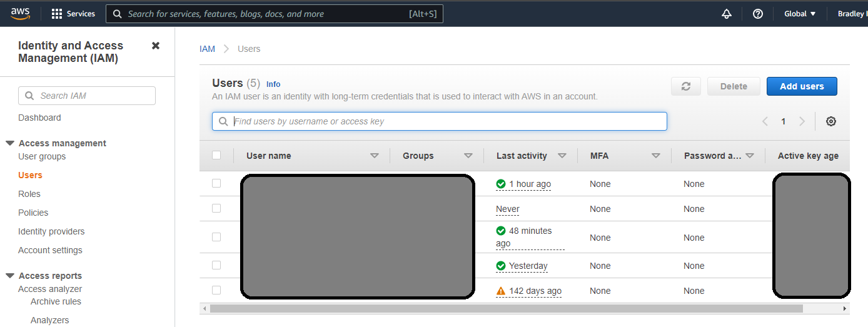Open Dashboard in the sidebar
The image size is (868, 327).
point(39,118)
